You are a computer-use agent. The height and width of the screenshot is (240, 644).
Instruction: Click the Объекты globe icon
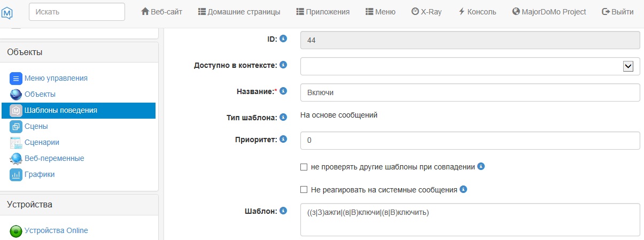click(16, 95)
